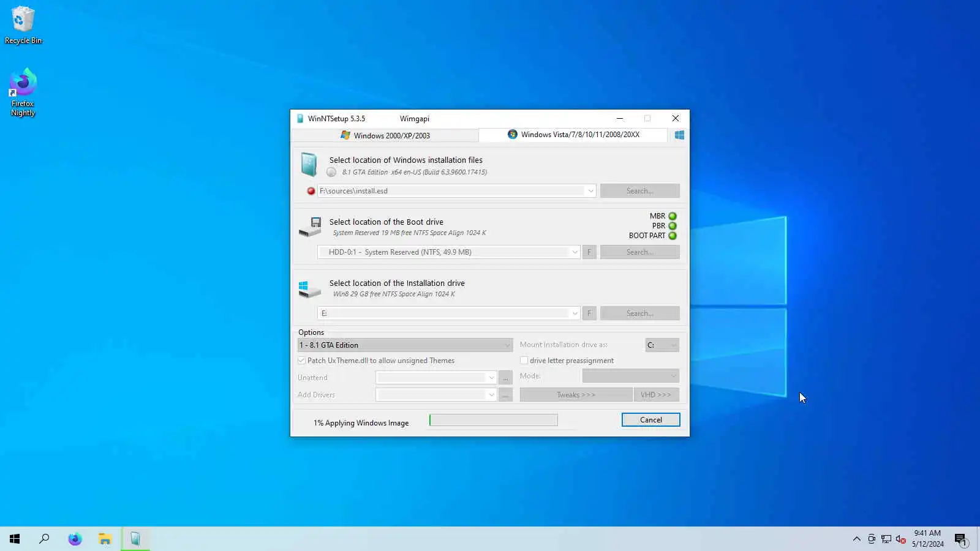Click the MBR green status indicator

pyautogui.click(x=673, y=216)
